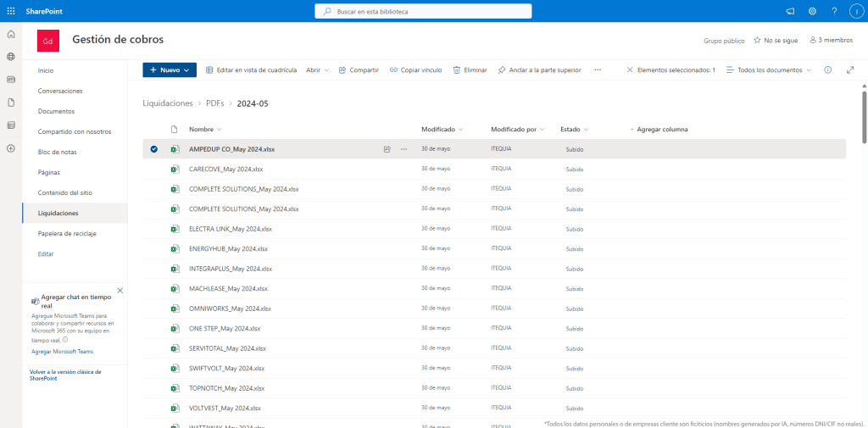Click the red Gd site logo
The image size is (868, 428).
48,41
